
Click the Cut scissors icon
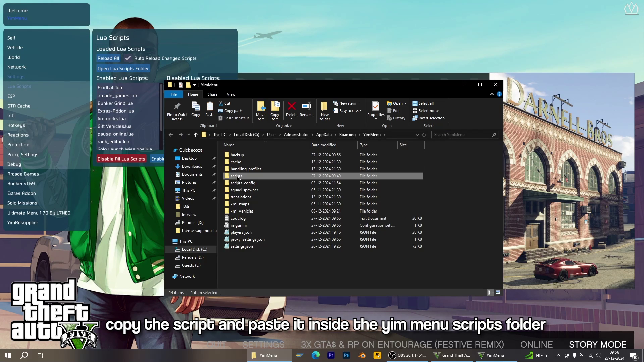[x=221, y=103]
